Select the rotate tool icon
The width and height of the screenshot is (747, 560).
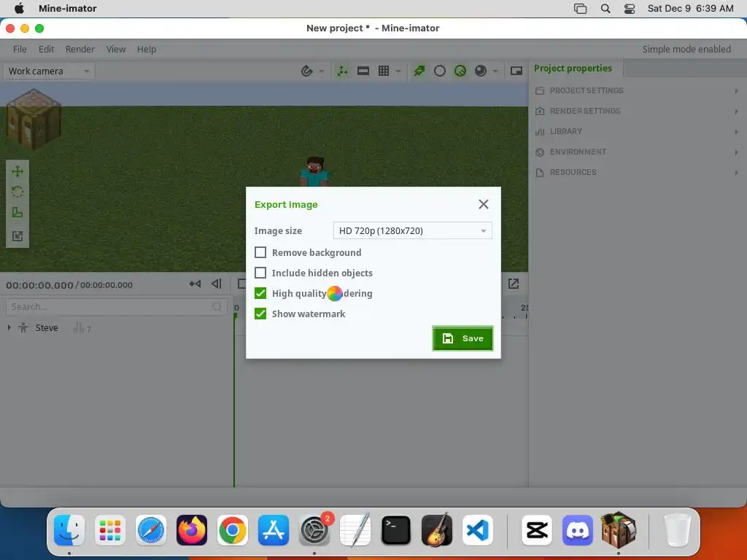click(18, 192)
